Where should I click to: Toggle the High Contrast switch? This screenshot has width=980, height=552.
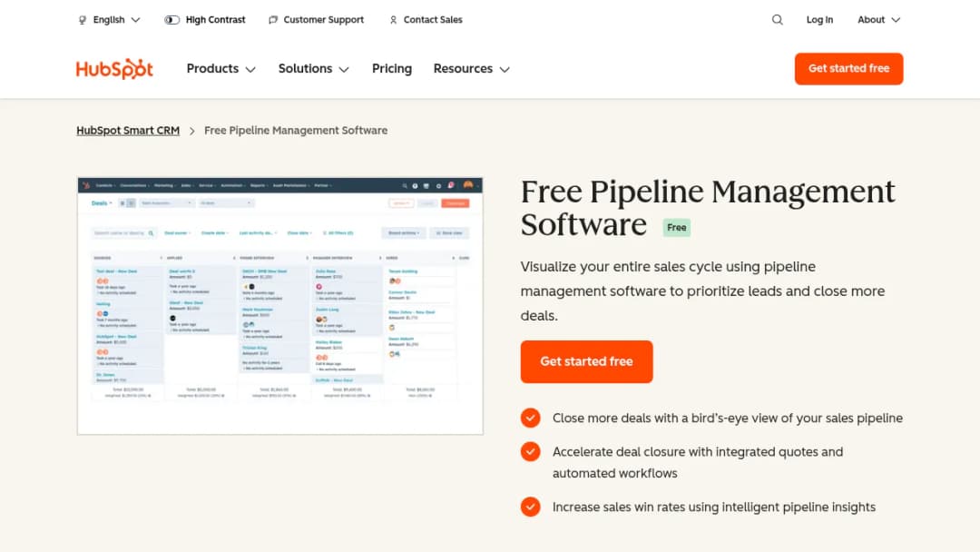click(171, 20)
